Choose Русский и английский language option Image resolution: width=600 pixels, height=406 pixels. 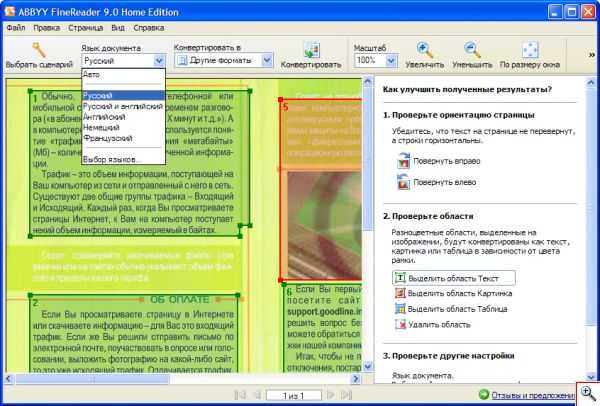point(123,106)
